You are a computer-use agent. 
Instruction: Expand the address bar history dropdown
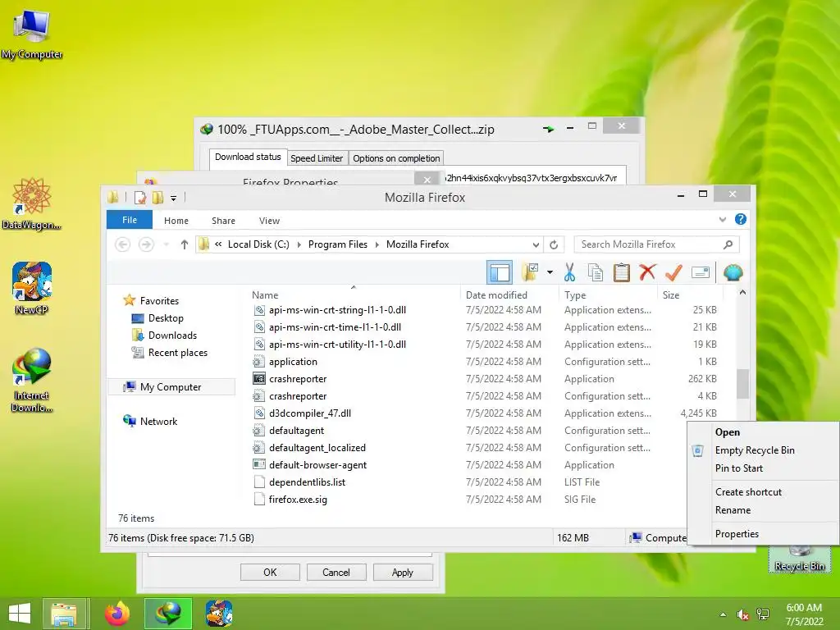[x=536, y=244]
